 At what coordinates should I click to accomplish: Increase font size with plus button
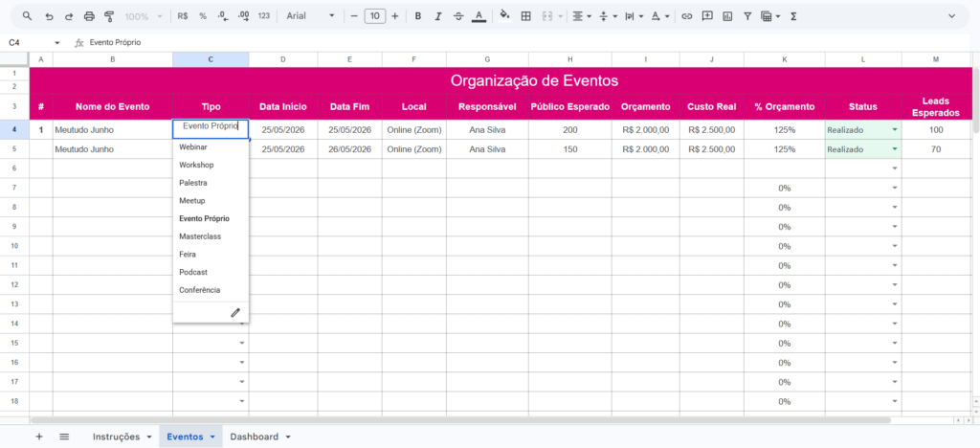click(394, 16)
